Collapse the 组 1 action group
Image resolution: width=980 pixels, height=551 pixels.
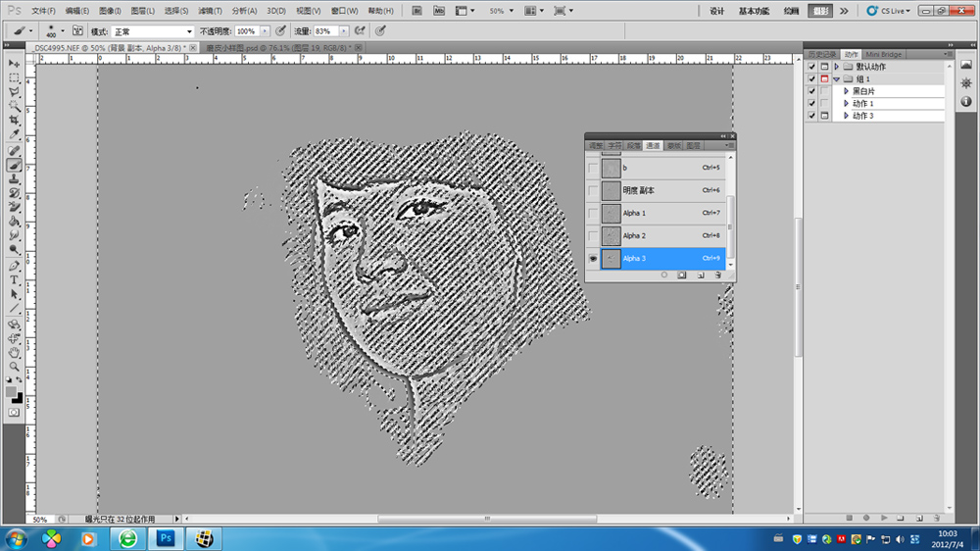pyautogui.click(x=836, y=79)
